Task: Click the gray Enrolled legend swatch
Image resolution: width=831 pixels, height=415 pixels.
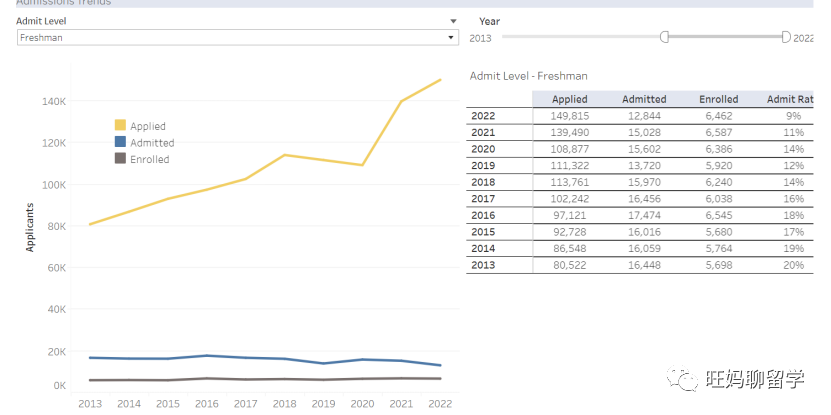Action: [x=120, y=158]
